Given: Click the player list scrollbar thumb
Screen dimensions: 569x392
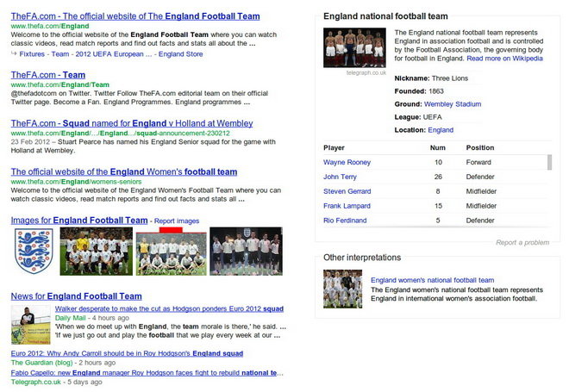Looking at the screenshot, I should point(550,162).
